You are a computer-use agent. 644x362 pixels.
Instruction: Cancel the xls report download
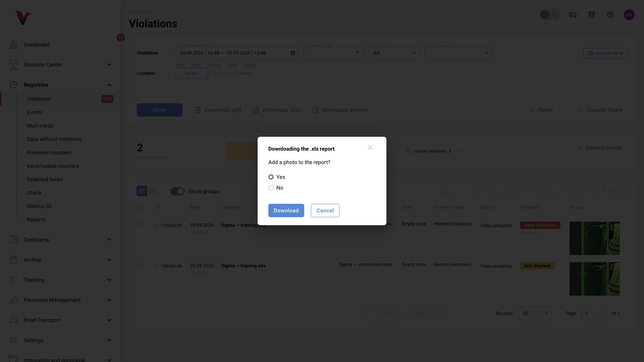pyautogui.click(x=325, y=210)
